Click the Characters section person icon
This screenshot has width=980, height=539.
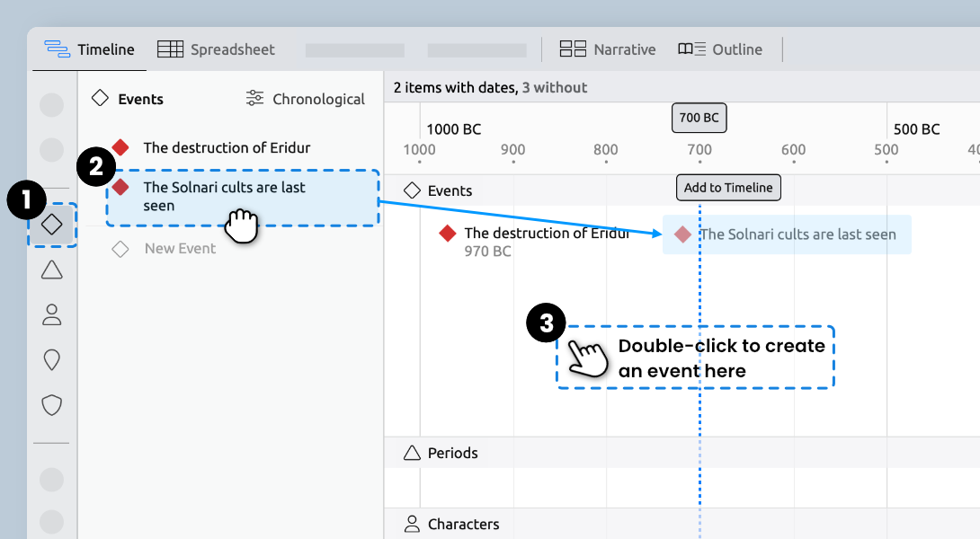coord(412,524)
